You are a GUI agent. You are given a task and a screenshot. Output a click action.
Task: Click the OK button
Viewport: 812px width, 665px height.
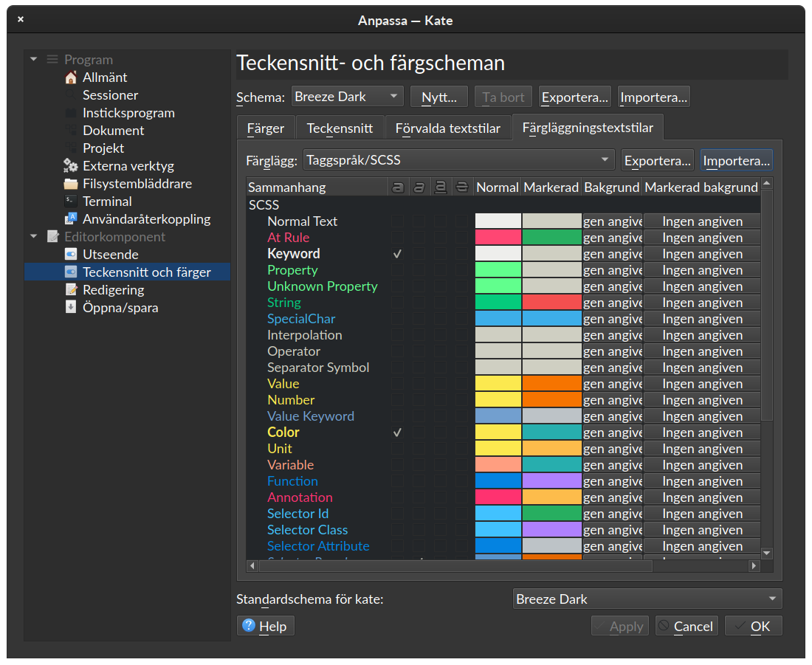point(754,626)
